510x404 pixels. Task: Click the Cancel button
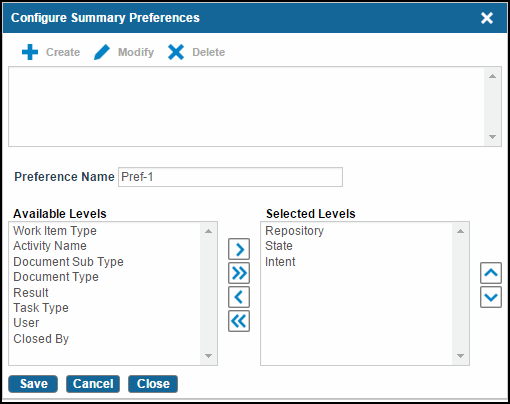point(93,384)
